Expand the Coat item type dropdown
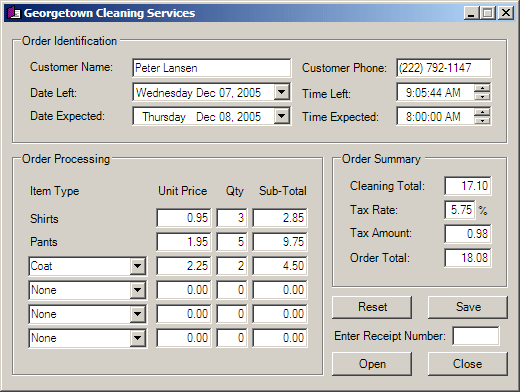 (x=137, y=266)
